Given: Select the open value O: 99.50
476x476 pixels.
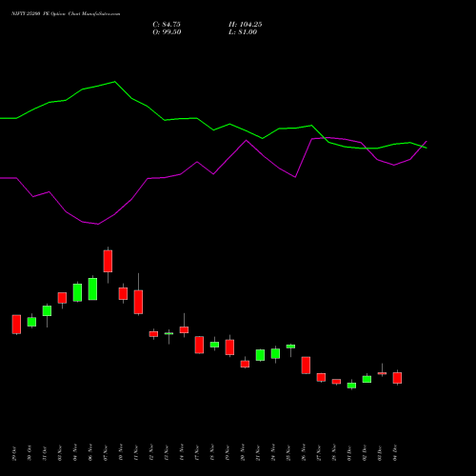Looking at the screenshot, I should 167,32.
